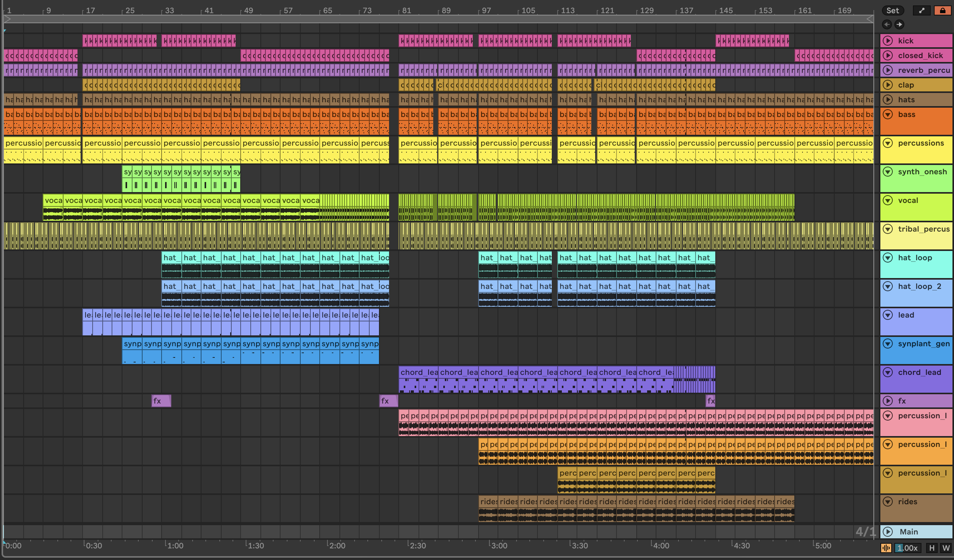Jump to next locator arrow

coord(899,24)
